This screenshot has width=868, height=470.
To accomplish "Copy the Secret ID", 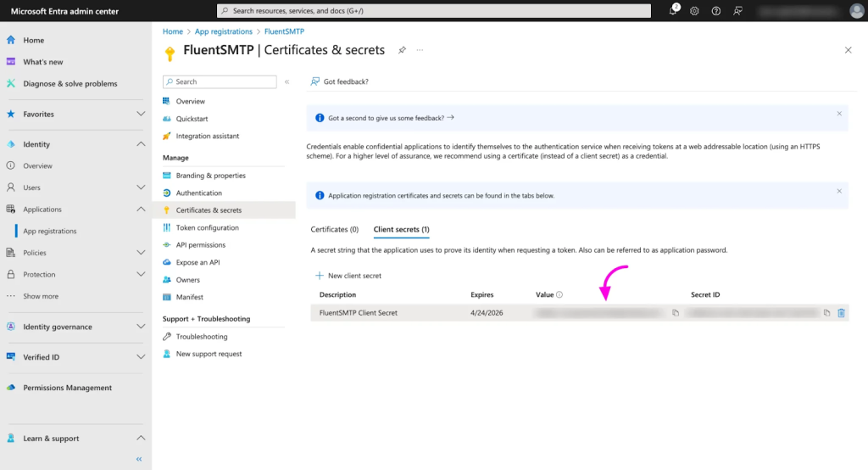I will (826, 313).
